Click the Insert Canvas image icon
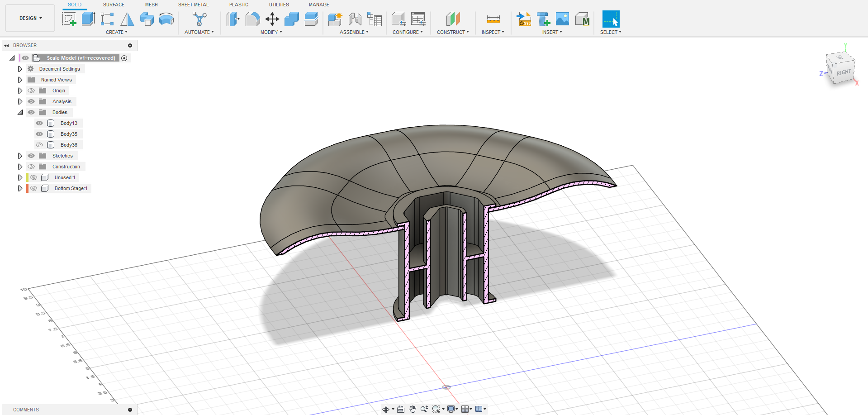Screen dimensions: 868x415 [562, 19]
